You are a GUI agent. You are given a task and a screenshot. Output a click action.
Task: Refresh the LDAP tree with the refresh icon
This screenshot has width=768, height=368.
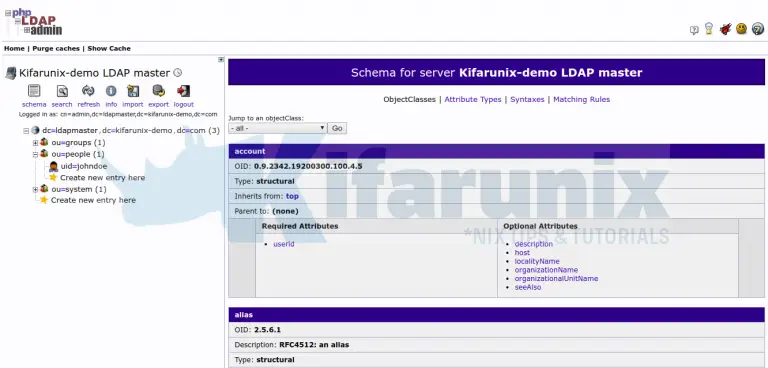88,91
